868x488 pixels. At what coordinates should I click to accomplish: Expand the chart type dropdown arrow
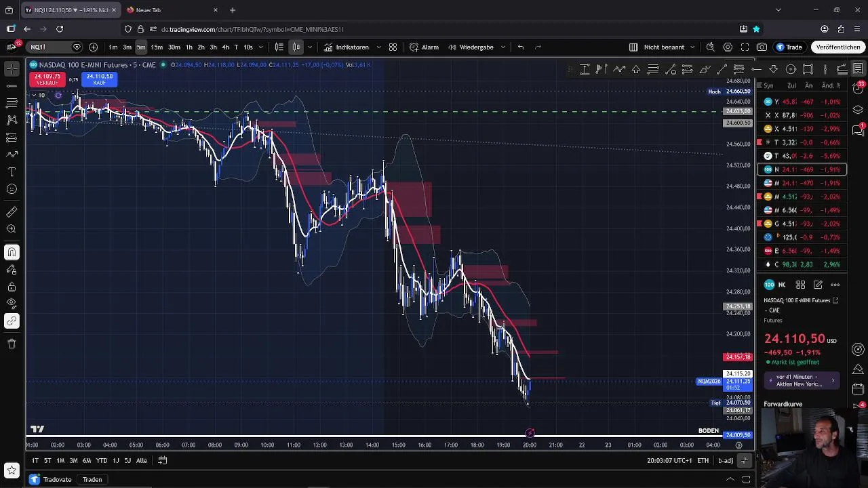(x=310, y=47)
